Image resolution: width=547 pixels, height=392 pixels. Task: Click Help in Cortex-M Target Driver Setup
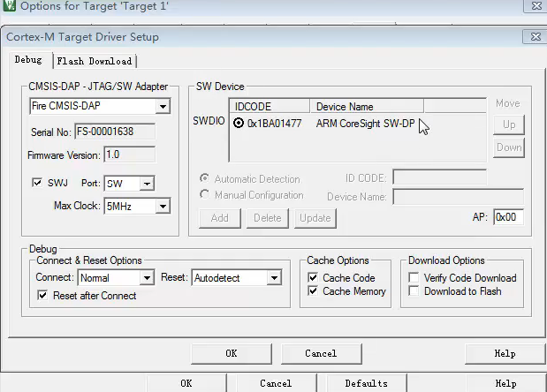[505, 354]
